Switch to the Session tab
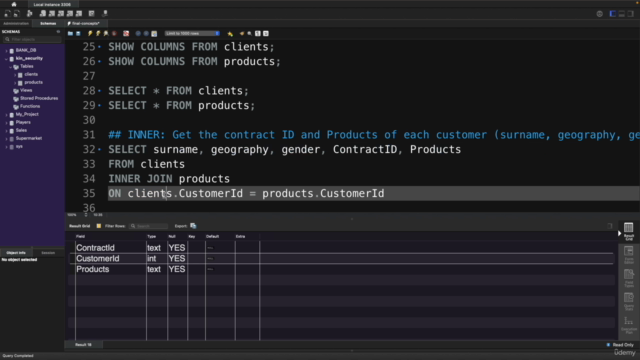 (48, 253)
